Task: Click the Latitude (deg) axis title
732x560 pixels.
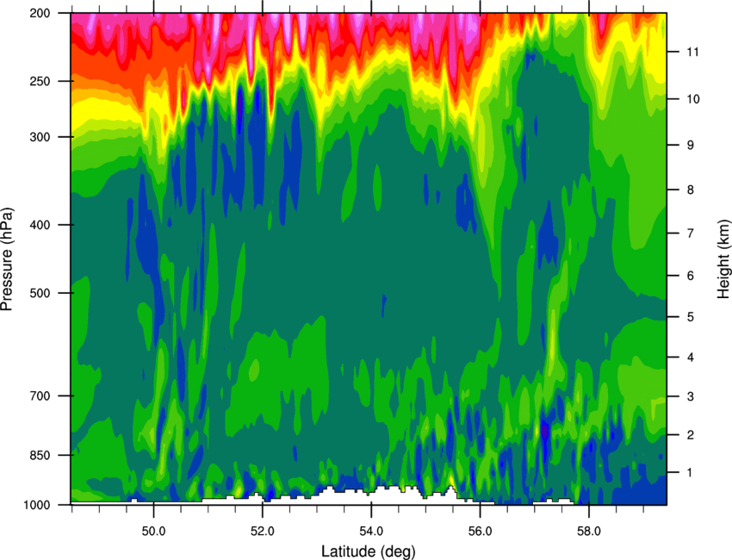Action: pyautogui.click(x=369, y=551)
